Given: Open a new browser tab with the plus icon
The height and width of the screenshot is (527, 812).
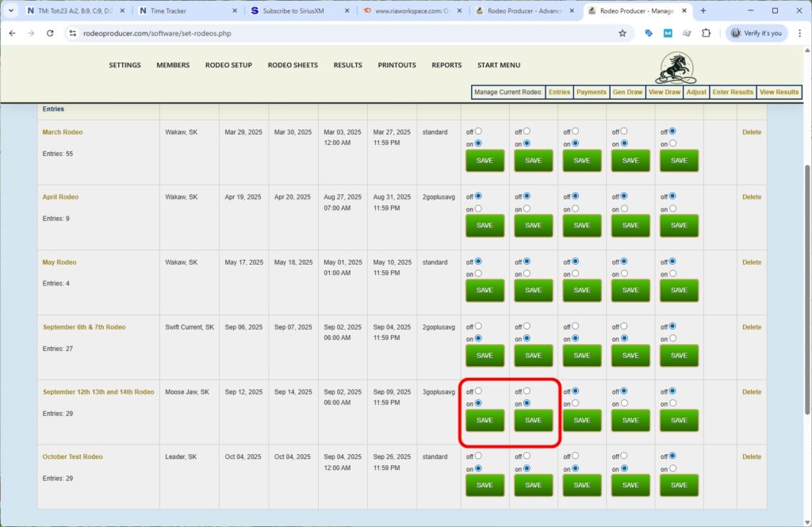Looking at the screenshot, I should coord(703,11).
